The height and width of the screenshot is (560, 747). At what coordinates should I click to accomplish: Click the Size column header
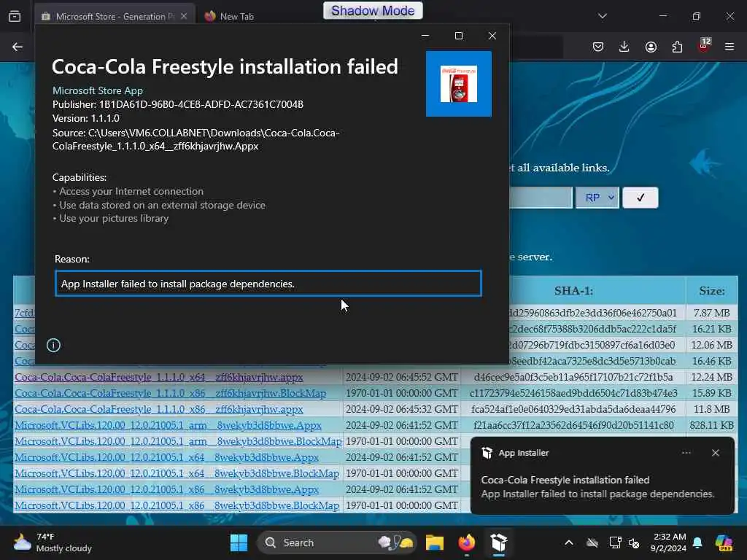click(712, 291)
